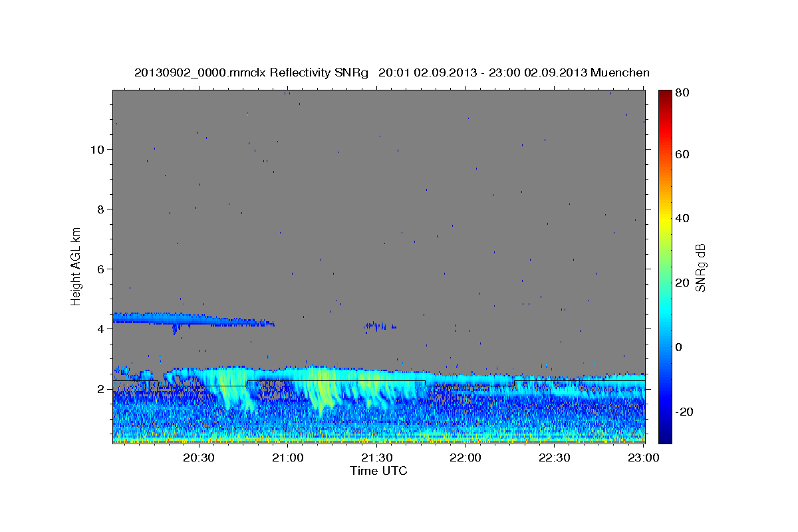Click the height tick label 4
The image size is (798, 532).
click(99, 329)
